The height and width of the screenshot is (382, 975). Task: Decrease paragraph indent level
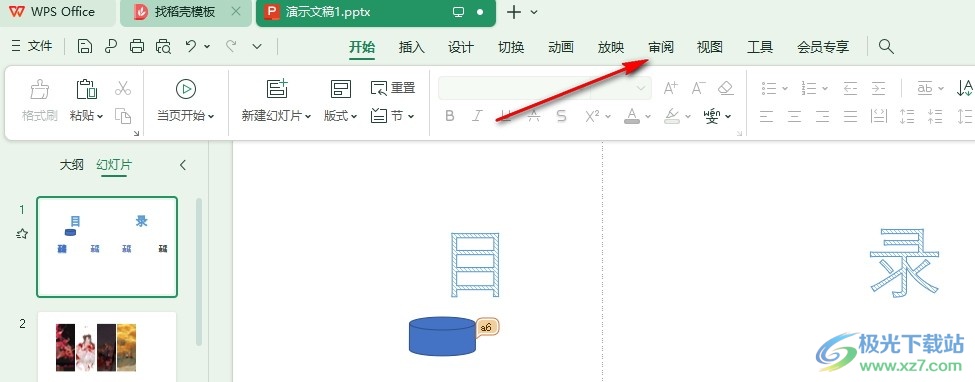click(850, 88)
